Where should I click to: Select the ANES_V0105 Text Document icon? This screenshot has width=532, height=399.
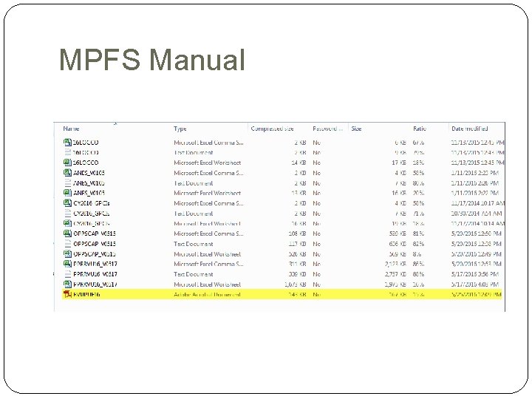pos(67,183)
